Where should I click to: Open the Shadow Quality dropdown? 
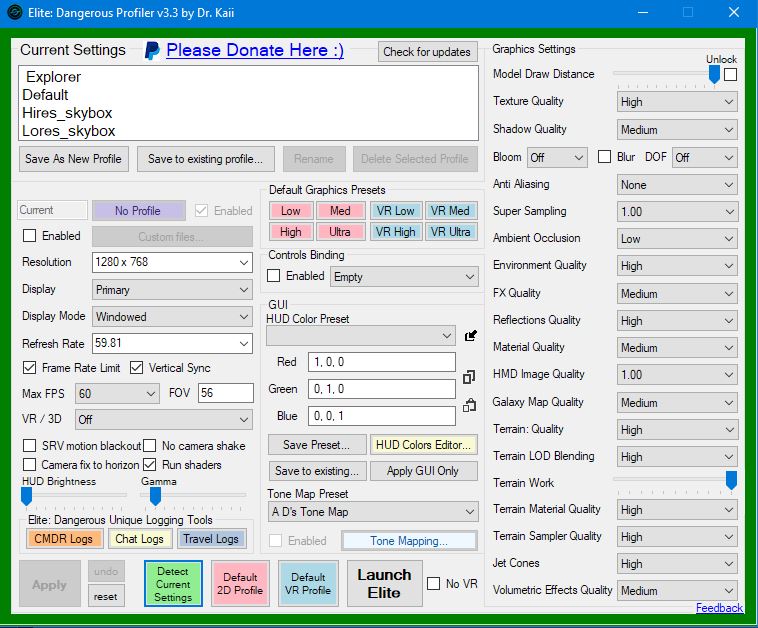click(x=677, y=130)
